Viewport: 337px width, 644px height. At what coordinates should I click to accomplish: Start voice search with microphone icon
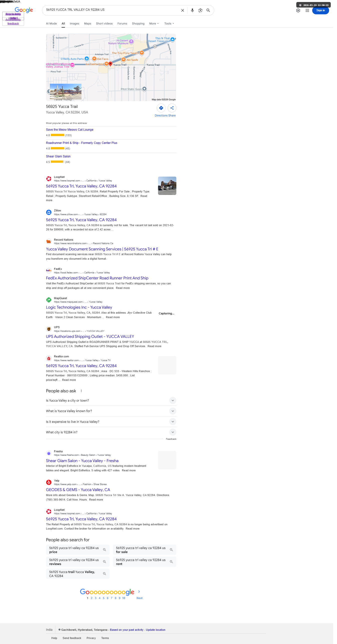(192, 10)
